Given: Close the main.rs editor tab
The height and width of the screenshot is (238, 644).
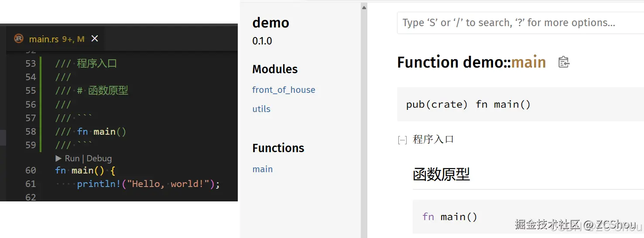Looking at the screenshot, I should 95,39.
